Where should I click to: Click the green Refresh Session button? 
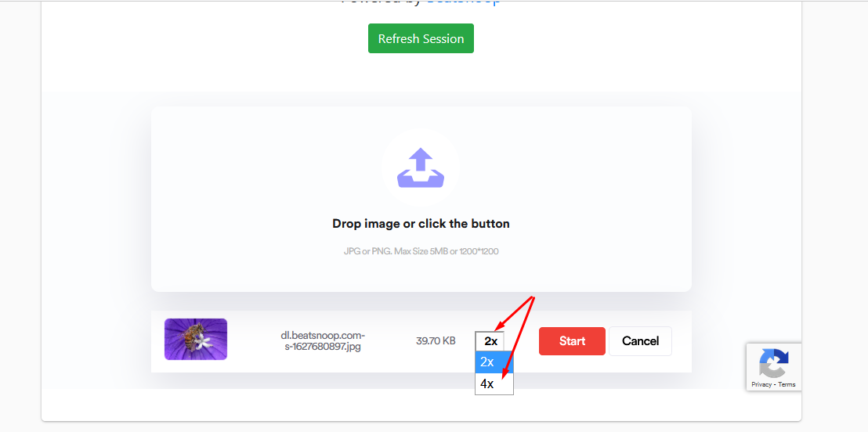pos(421,38)
